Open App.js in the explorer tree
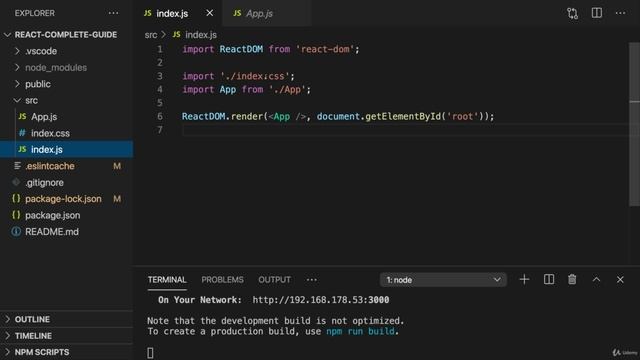 tap(67, 117)
